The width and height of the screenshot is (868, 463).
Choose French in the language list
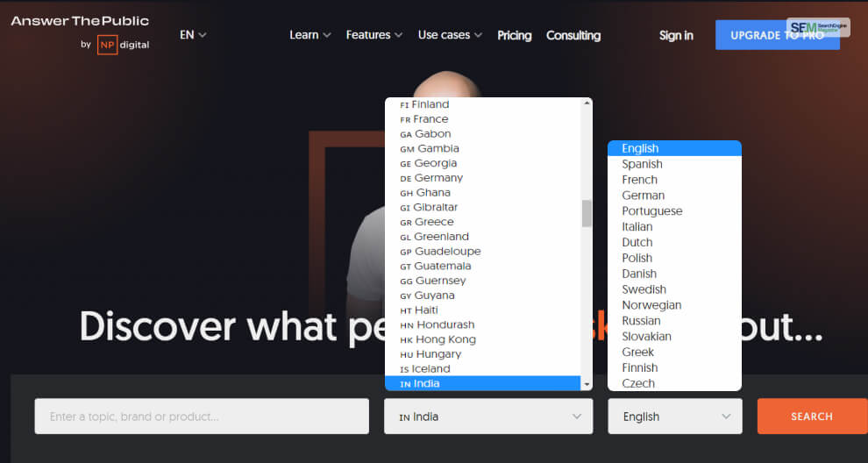point(674,180)
